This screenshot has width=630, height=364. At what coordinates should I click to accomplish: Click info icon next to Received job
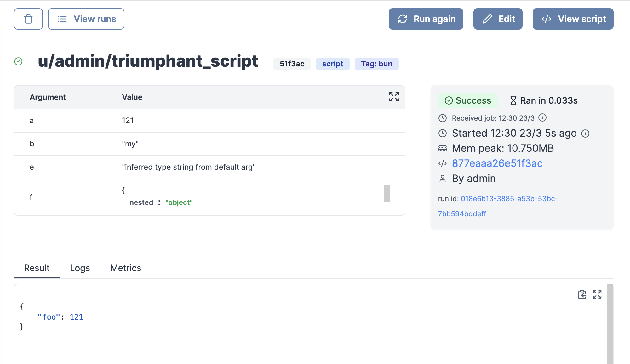click(x=542, y=117)
